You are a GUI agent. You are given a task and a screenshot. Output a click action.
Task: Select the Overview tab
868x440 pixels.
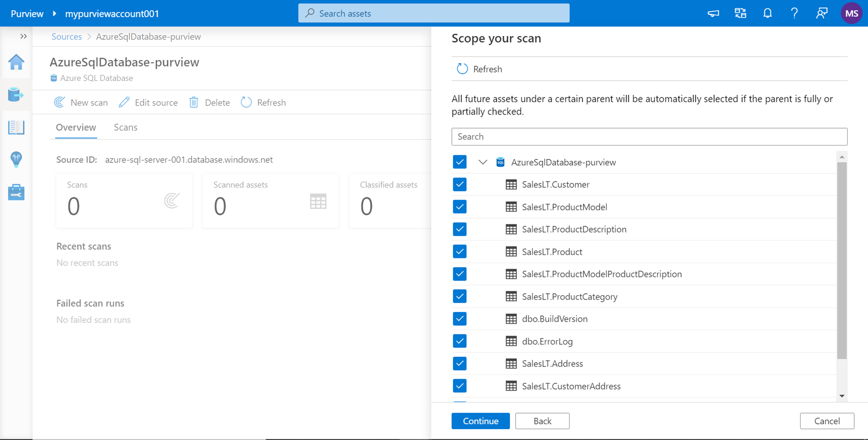[x=76, y=127]
